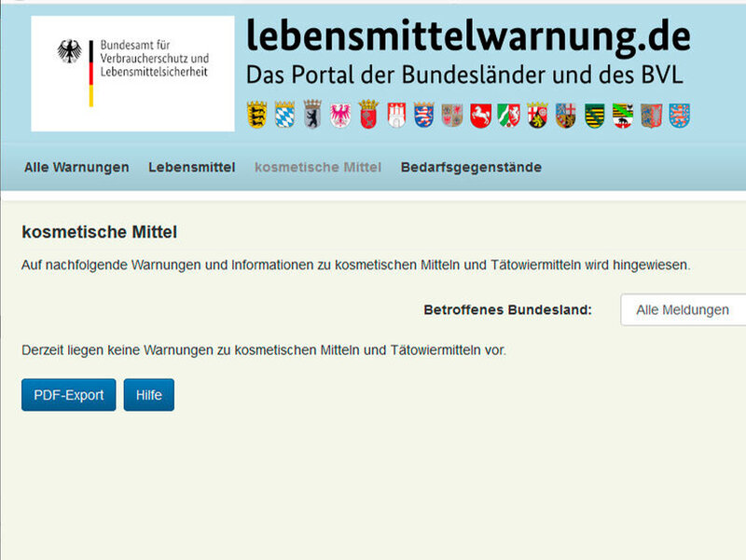Click the Sachsen green-striped coat of arms
This screenshot has height=560, width=746.
pyautogui.click(x=594, y=116)
